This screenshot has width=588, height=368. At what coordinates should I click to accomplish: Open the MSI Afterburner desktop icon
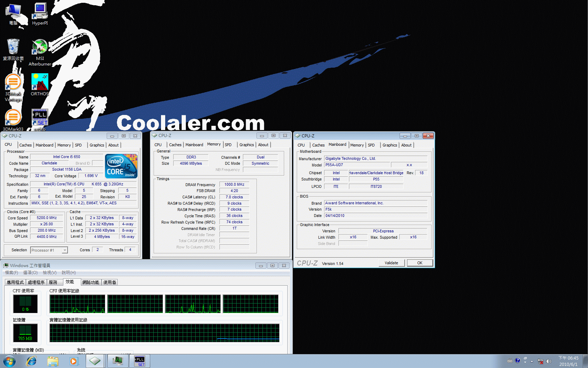(40, 53)
